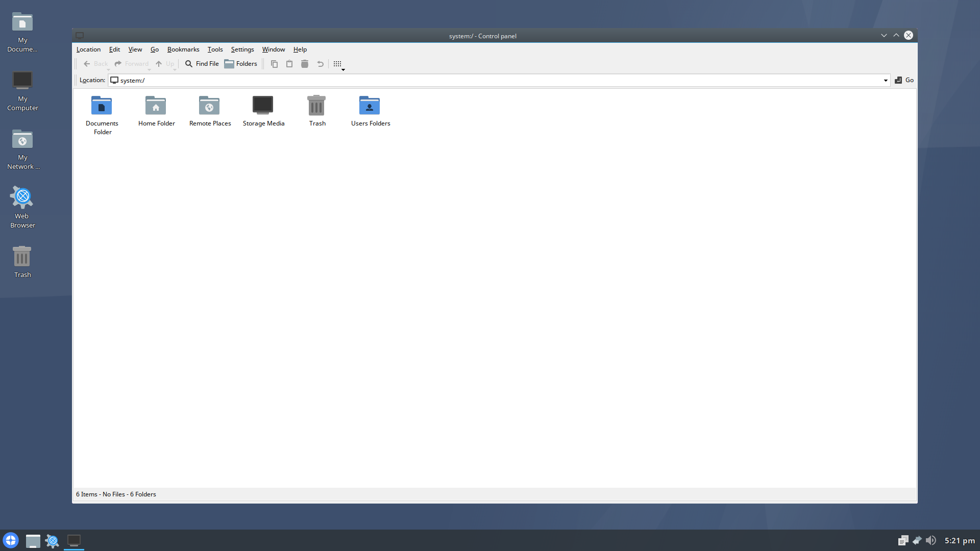
Task: Click the Delete trash toolbar icon
Action: click(x=305, y=64)
